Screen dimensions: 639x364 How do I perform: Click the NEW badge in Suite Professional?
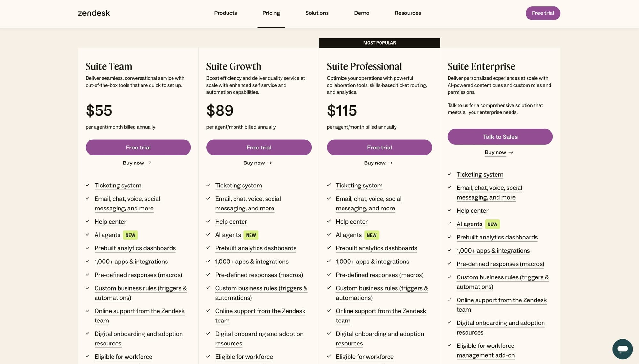(371, 235)
